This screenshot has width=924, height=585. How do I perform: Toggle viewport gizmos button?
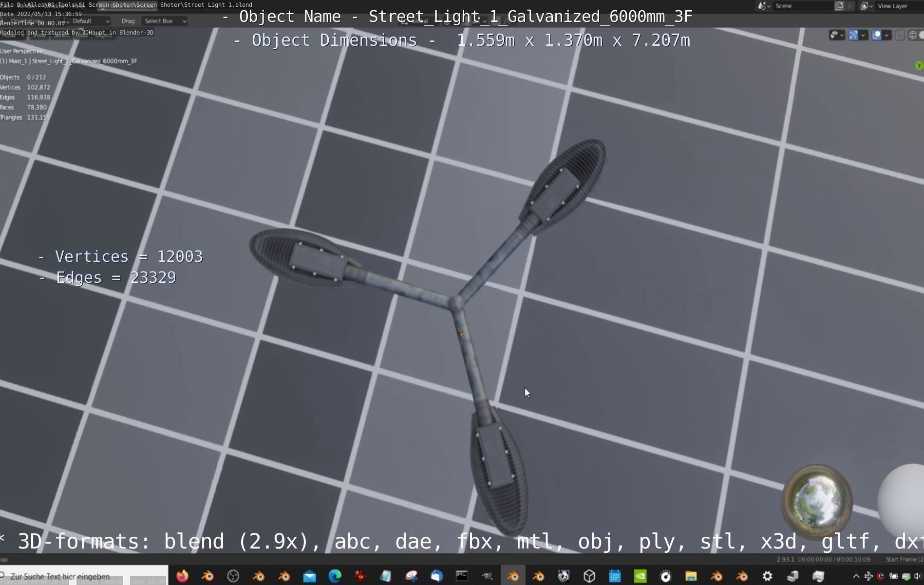point(853,35)
